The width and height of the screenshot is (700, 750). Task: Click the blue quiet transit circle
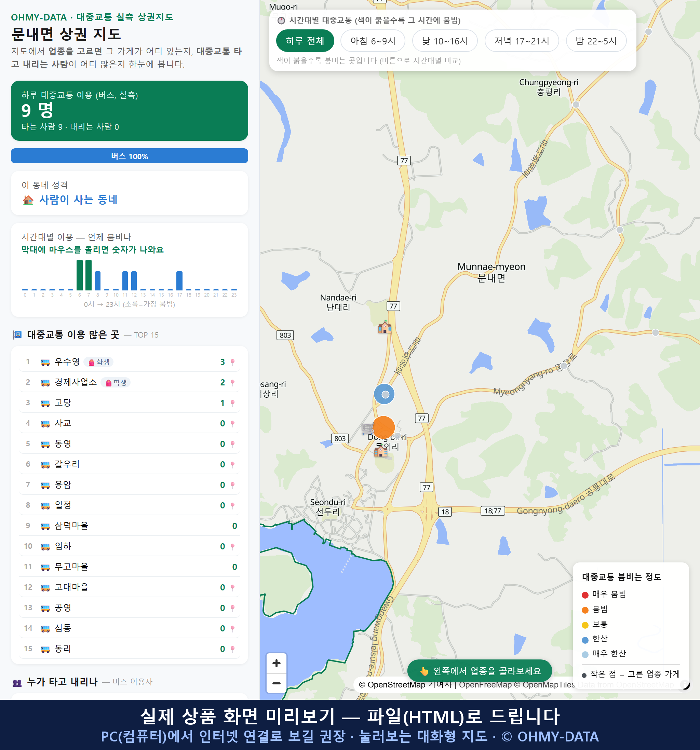pos(384,394)
